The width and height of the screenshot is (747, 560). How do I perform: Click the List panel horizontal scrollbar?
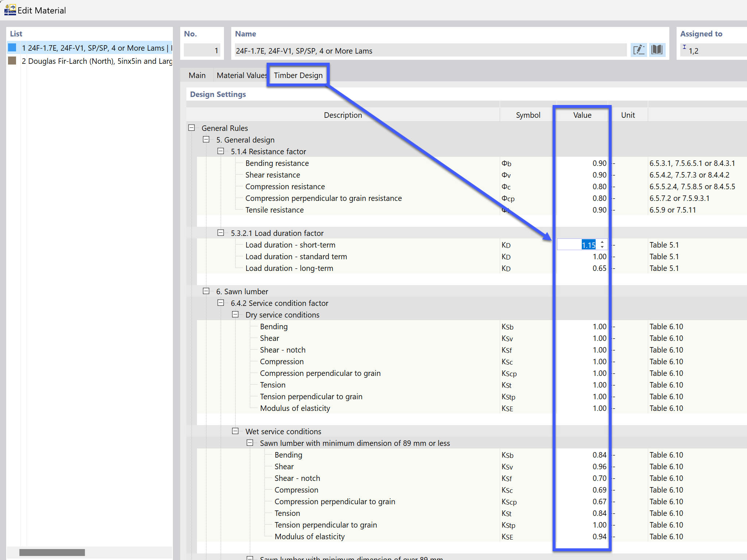[52, 552]
